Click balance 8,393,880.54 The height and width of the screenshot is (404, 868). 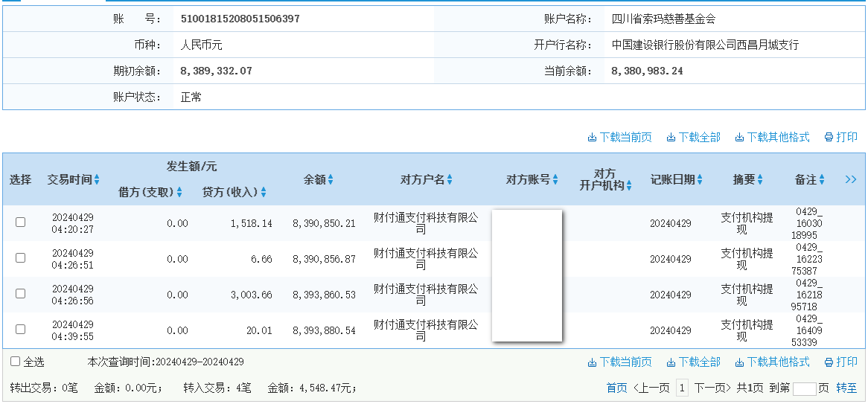[x=324, y=331]
